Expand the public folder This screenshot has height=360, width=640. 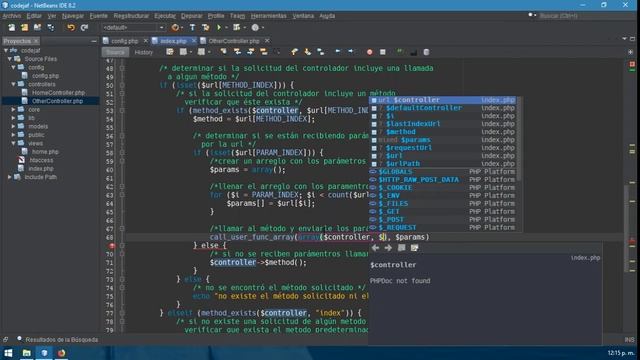tap(13, 135)
